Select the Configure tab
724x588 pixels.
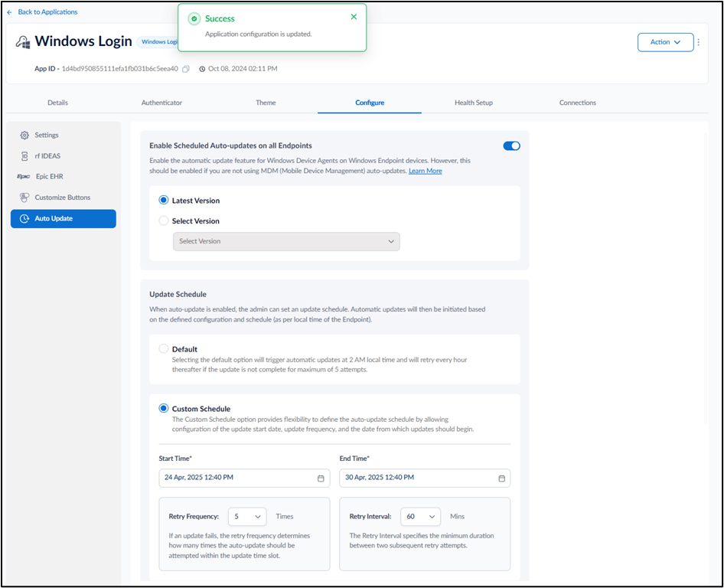370,103
